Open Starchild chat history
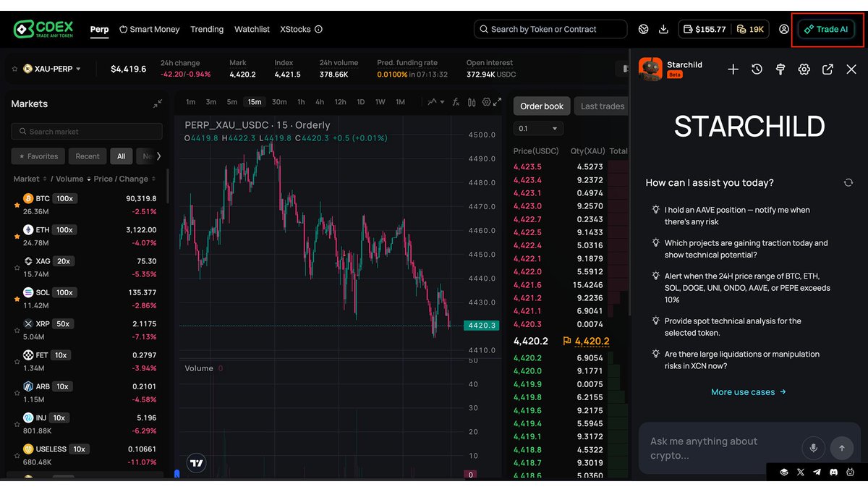This screenshot has width=868, height=492. point(757,69)
